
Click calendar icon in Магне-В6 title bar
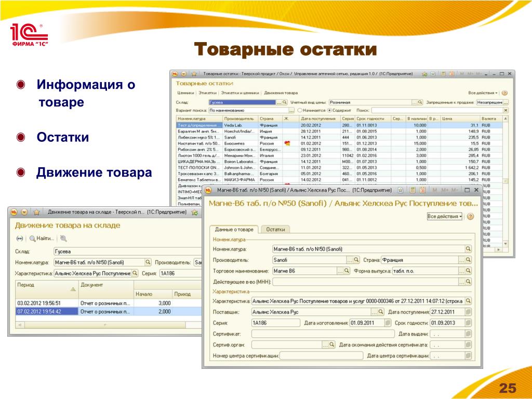point(423,190)
